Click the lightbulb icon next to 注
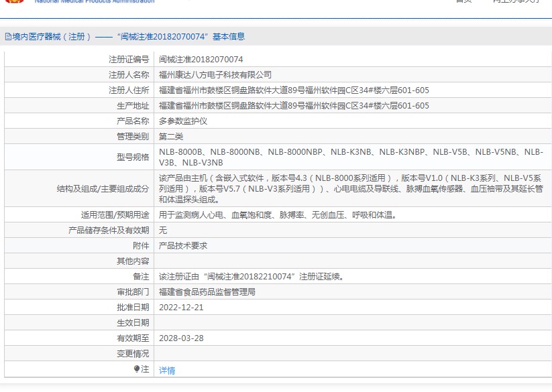Screen dimensions: 552x392 [137, 369]
